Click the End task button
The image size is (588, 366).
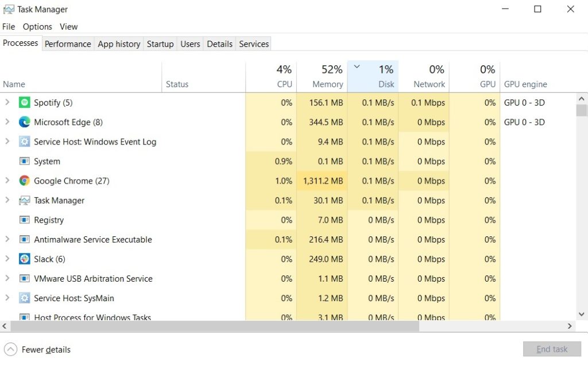tap(552, 349)
